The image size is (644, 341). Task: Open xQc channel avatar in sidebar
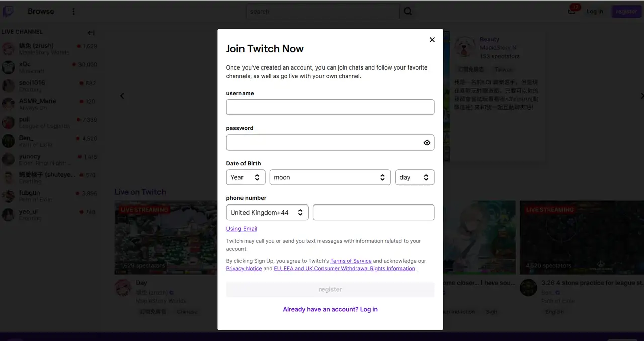8,67
